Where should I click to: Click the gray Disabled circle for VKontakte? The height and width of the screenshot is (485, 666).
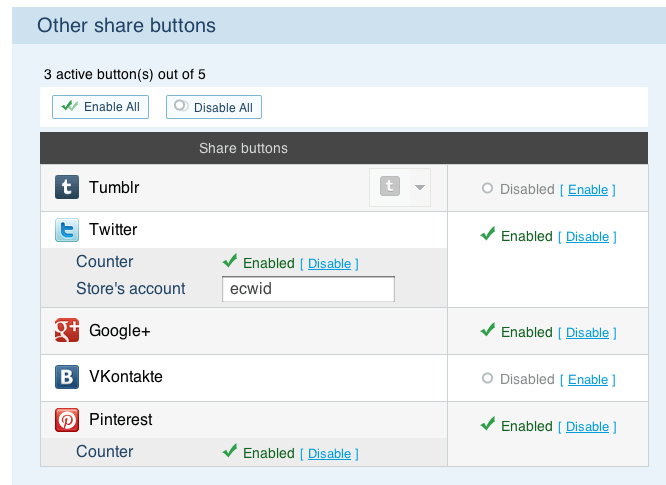coord(487,379)
